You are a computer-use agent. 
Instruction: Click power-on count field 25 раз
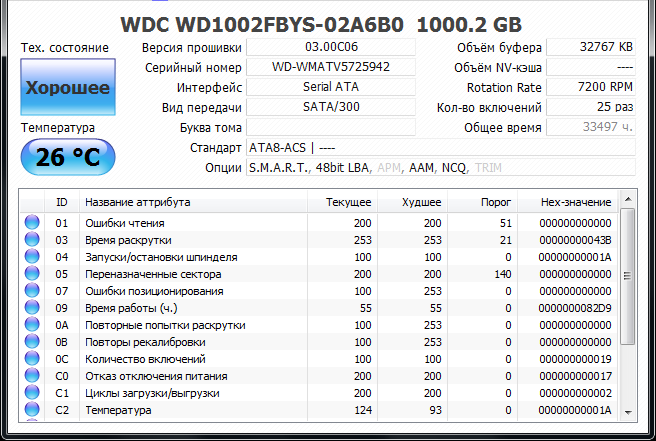[x=591, y=107]
